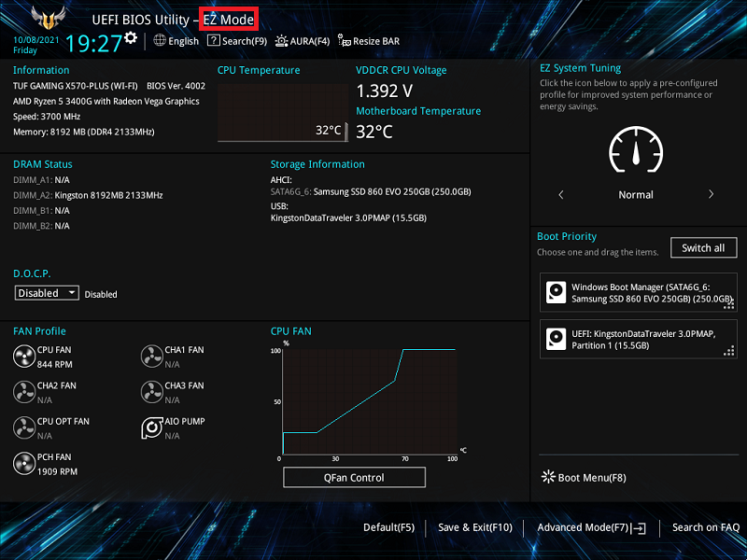Switch to Advanced Mode(F7)
This screenshot has height=560, width=747.
(591, 527)
